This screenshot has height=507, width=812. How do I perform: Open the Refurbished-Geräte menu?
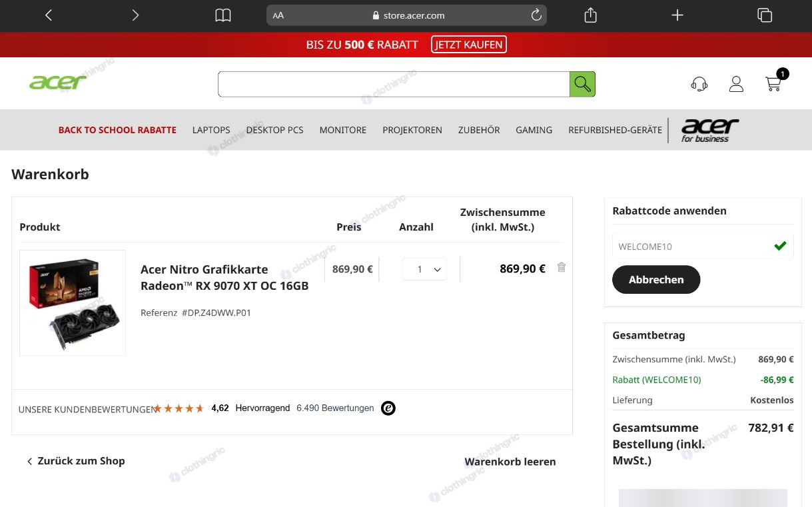(x=615, y=130)
